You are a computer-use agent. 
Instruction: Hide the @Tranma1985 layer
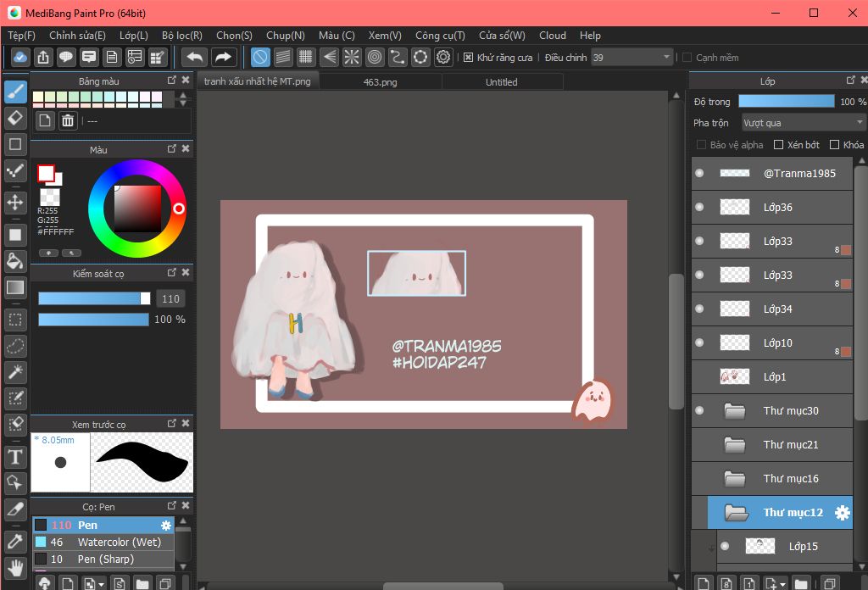[x=699, y=173]
